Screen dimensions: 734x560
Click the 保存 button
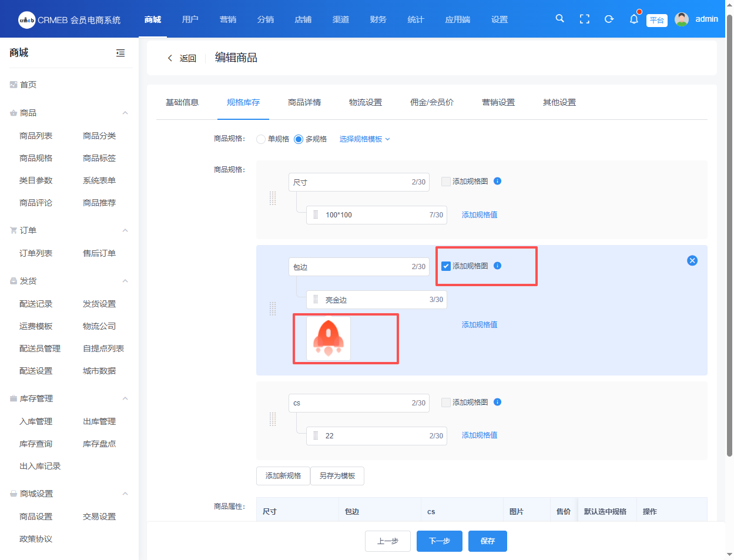(487, 541)
